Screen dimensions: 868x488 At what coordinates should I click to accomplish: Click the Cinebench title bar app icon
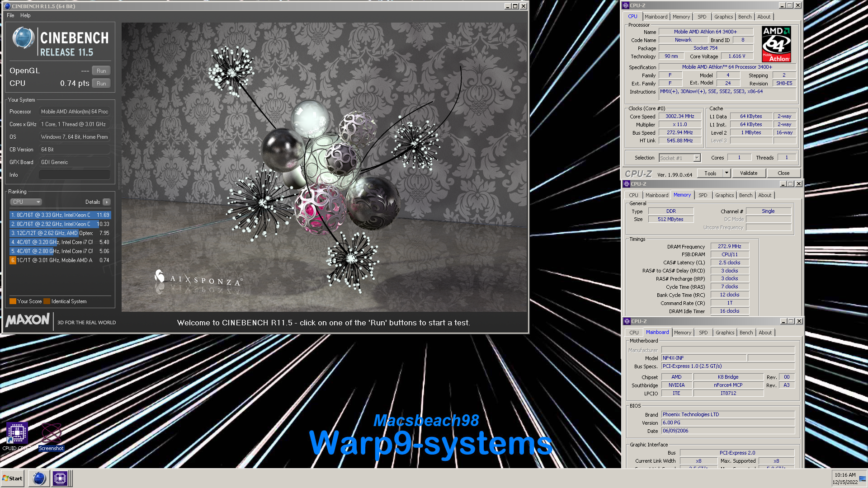(x=7, y=6)
